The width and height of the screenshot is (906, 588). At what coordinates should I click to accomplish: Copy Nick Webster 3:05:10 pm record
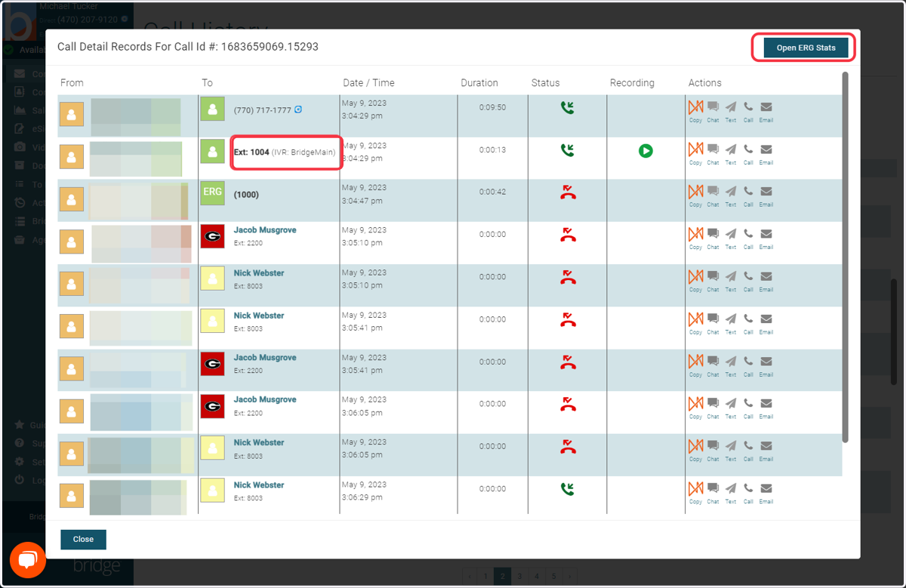pyautogui.click(x=695, y=280)
